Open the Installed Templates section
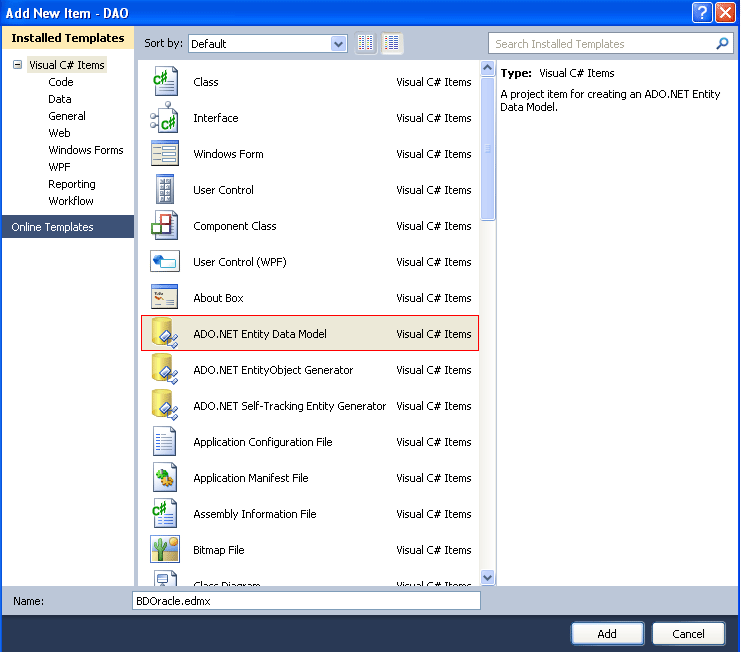741x652 pixels. [68, 38]
